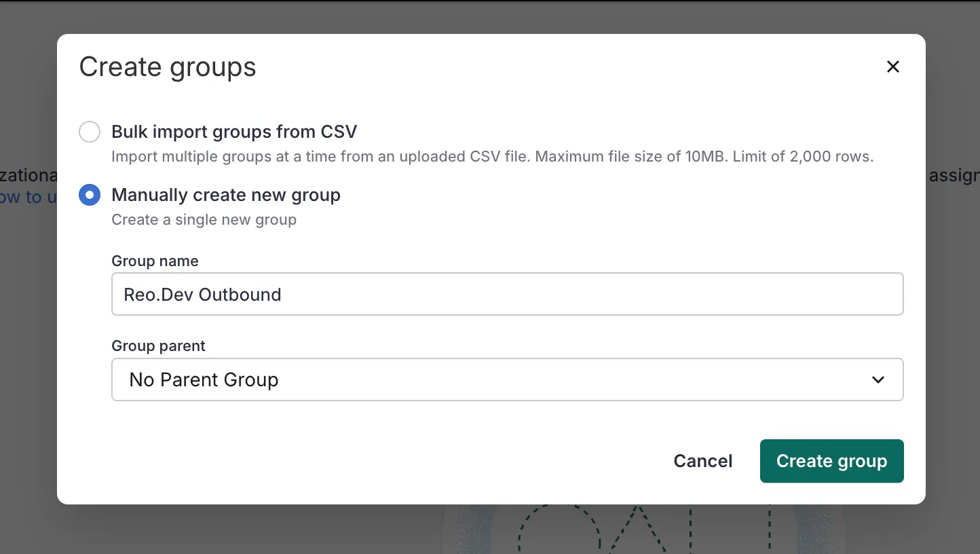
Task: Click the 'Create a single new group' description
Action: (204, 220)
